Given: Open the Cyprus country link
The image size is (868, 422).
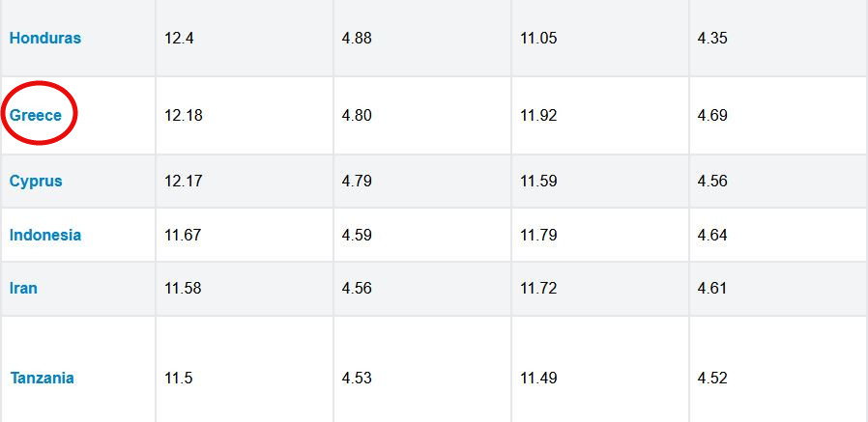Looking at the screenshot, I should [x=36, y=182].
